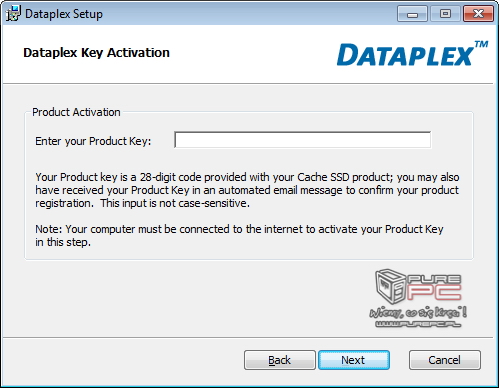Go back with the Back button
Image resolution: width=499 pixels, height=388 pixels.
[x=280, y=360]
